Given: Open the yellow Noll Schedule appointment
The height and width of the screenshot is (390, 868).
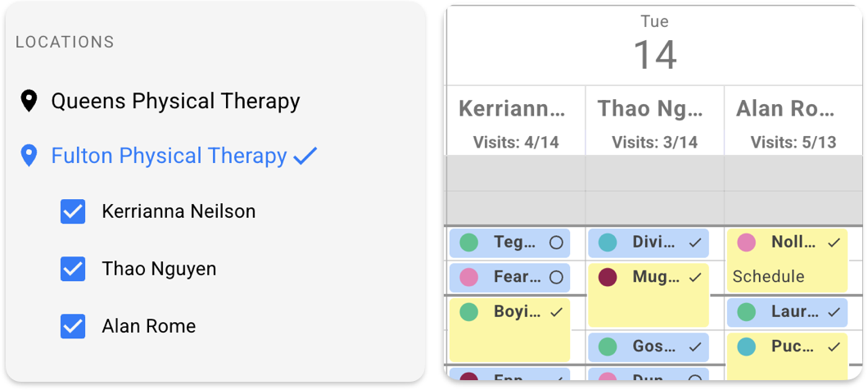Looking at the screenshot, I should [787, 261].
